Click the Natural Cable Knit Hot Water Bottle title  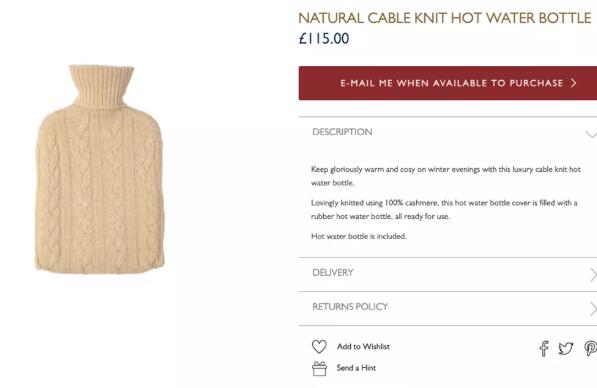(x=444, y=18)
